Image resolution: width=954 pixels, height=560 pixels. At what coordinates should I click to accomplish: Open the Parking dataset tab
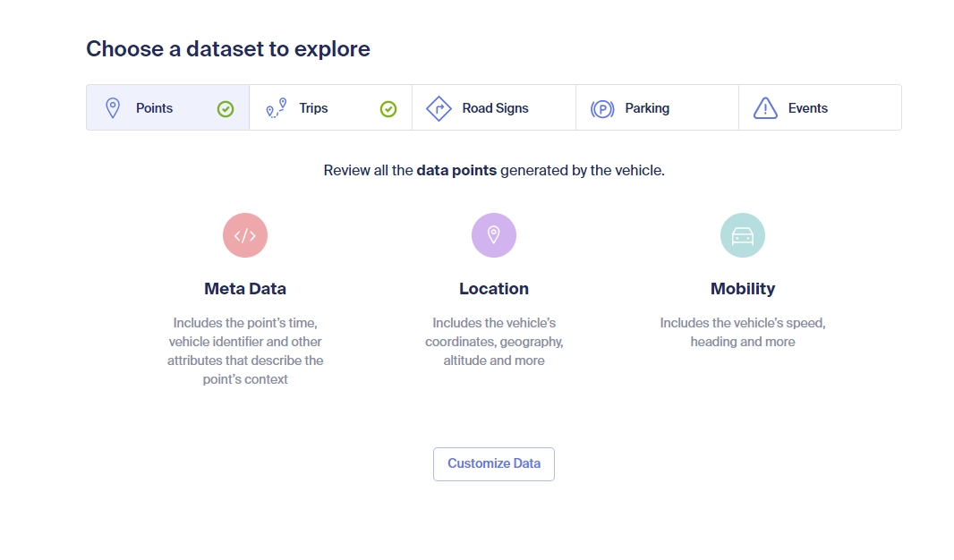click(x=647, y=108)
